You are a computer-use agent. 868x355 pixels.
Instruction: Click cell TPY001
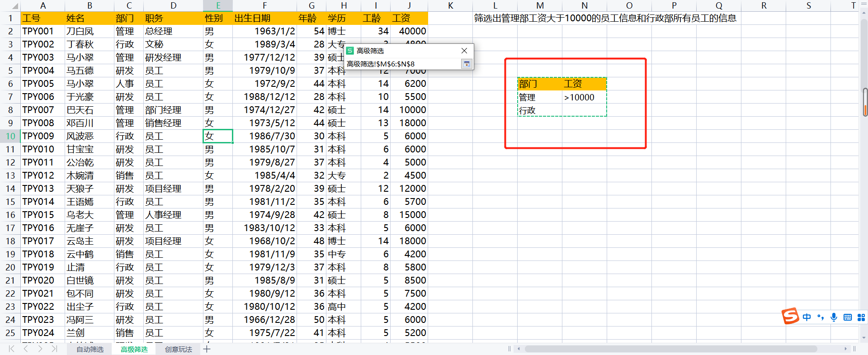(43, 31)
